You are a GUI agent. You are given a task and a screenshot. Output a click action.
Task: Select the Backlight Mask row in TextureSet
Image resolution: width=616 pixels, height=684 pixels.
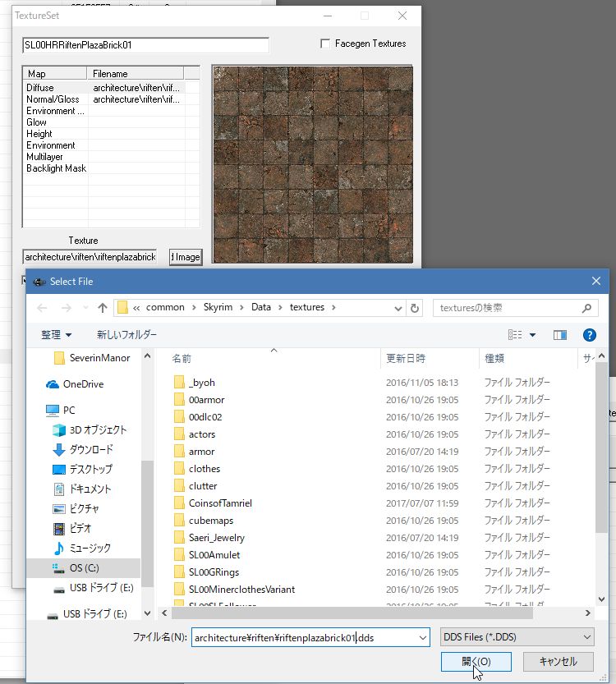104,168
